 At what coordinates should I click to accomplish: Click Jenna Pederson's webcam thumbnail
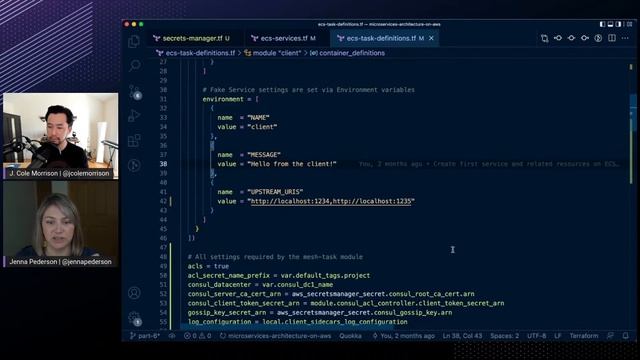coord(60,224)
